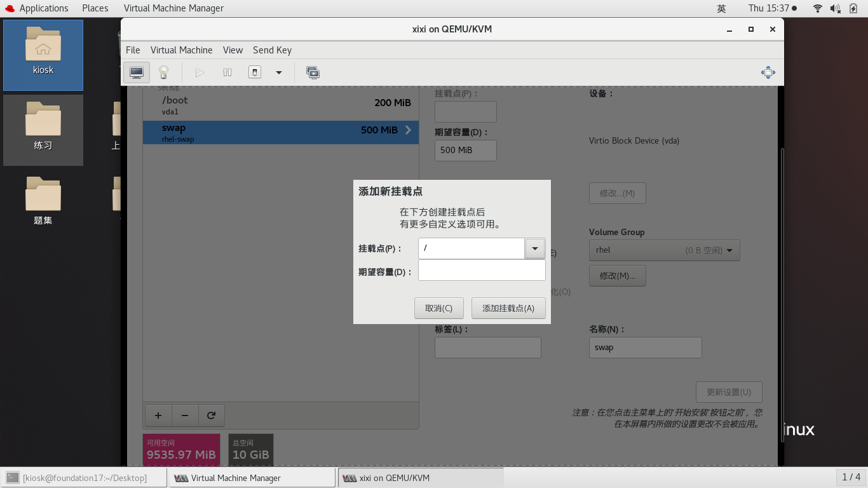The image size is (868, 488).
Task: Expand the mount point suggestions dropdown
Action: click(534, 248)
